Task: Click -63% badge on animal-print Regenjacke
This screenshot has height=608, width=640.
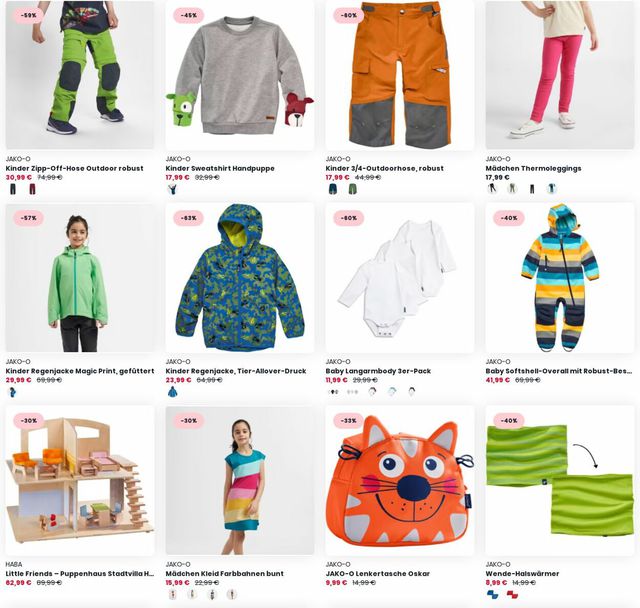Action: click(189, 218)
